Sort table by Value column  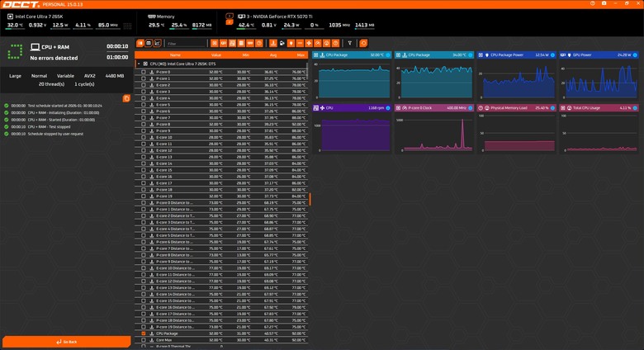(x=216, y=55)
